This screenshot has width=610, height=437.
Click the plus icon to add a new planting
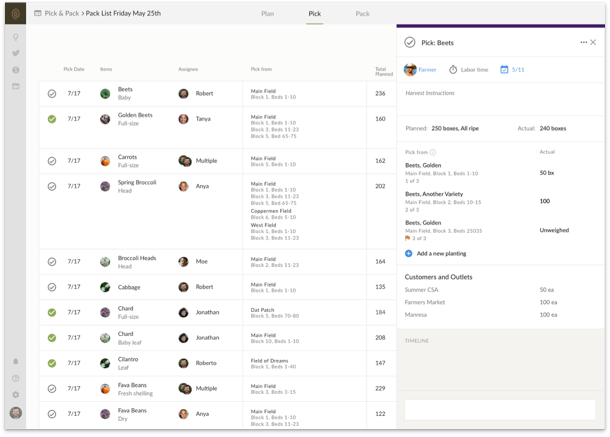coord(409,254)
